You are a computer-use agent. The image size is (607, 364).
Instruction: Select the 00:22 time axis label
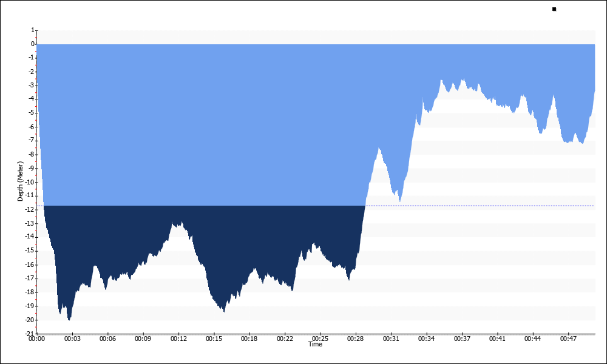[285, 339]
